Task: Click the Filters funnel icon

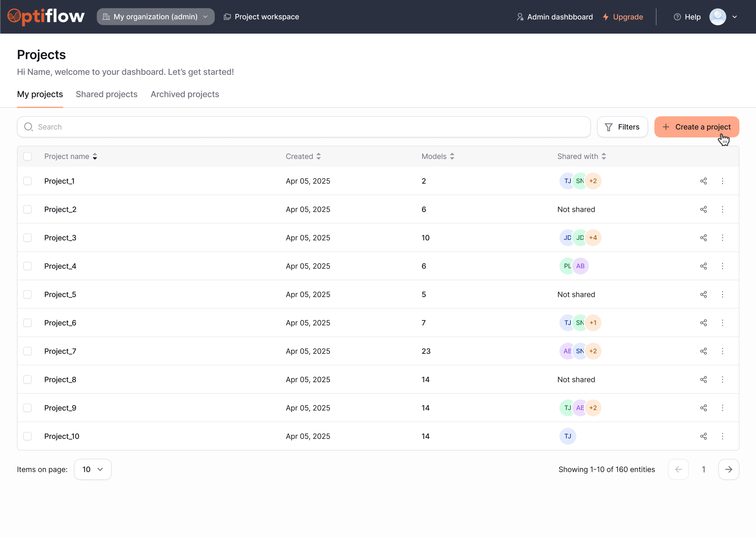Action: pos(608,127)
